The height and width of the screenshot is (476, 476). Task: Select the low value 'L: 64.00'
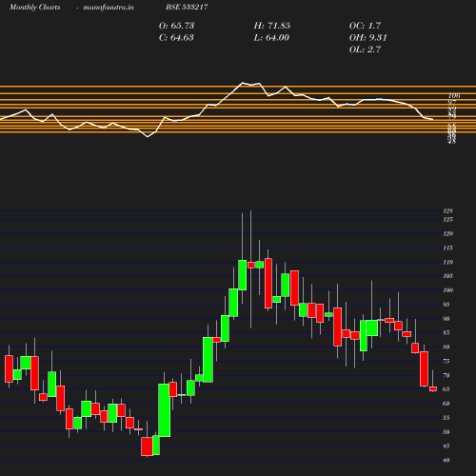271,38
